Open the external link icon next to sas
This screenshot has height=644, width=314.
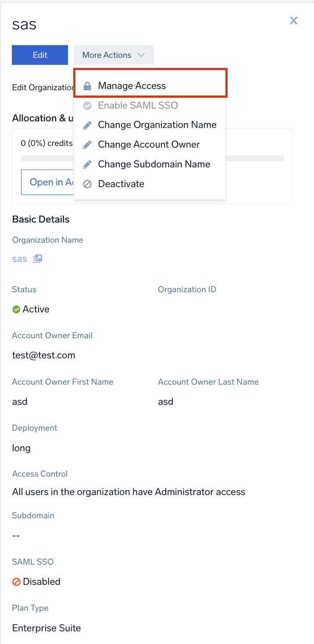click(x=38, y=258)
